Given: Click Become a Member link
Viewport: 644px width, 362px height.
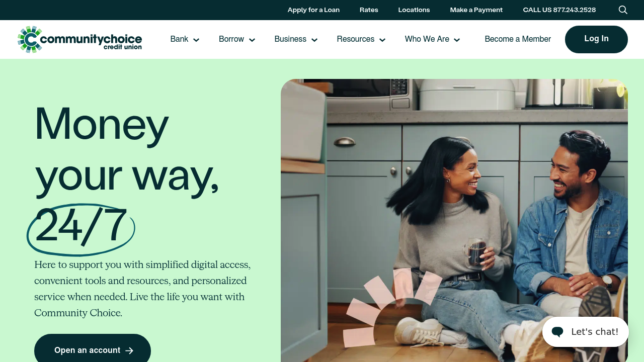Looking at the screenshot, I should coord(518,39).
